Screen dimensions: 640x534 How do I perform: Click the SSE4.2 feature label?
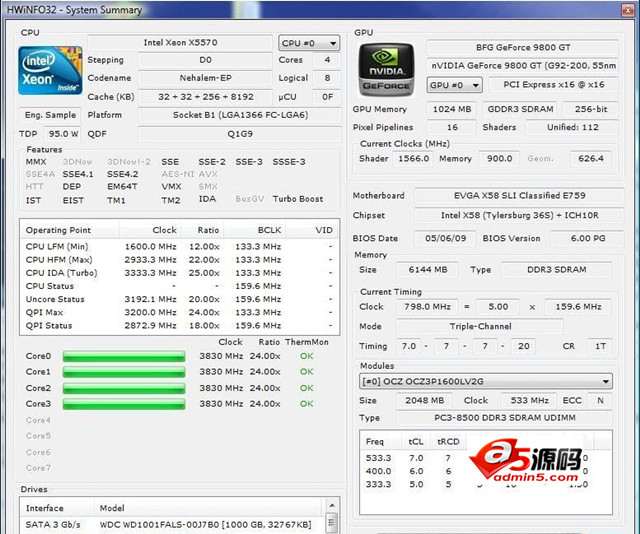(122, 174)
